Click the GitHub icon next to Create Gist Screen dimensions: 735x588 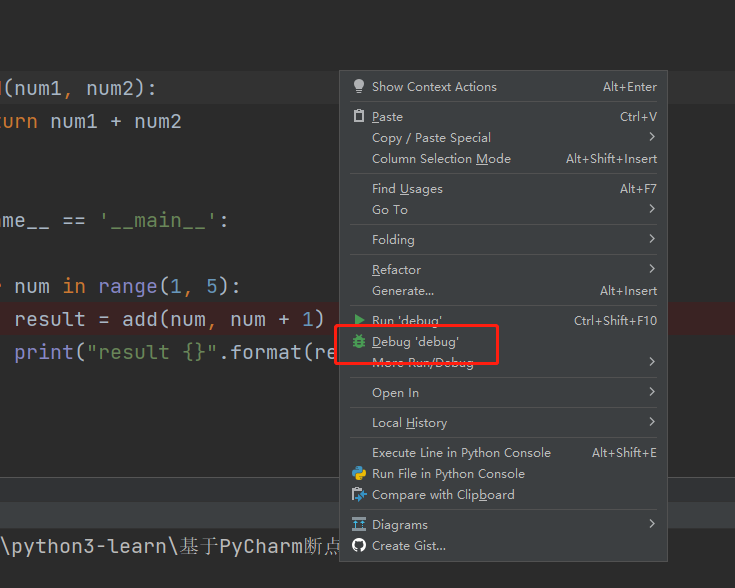tap(359, 546)
